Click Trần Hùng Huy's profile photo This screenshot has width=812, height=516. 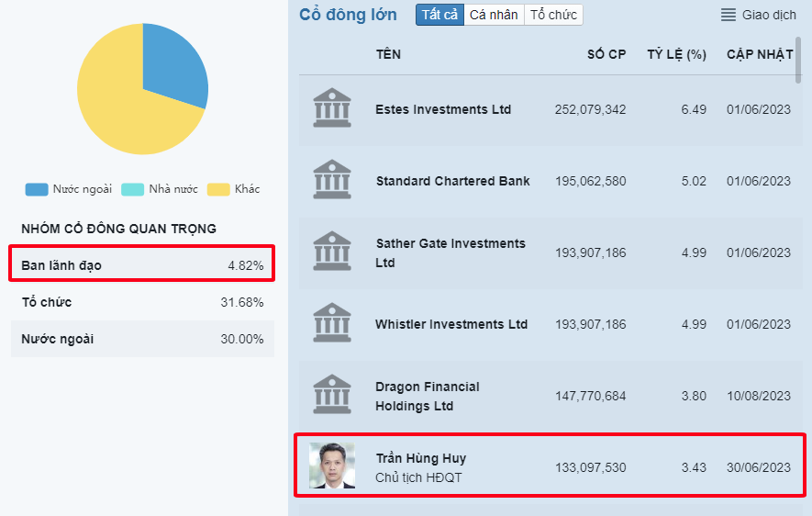(x=331, y=466)
